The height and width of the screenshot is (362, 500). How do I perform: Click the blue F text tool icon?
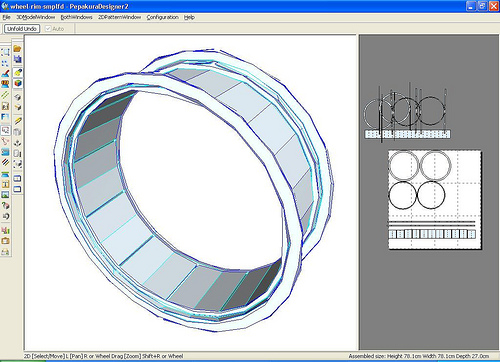pyautogui.click(x=5, y=117)
